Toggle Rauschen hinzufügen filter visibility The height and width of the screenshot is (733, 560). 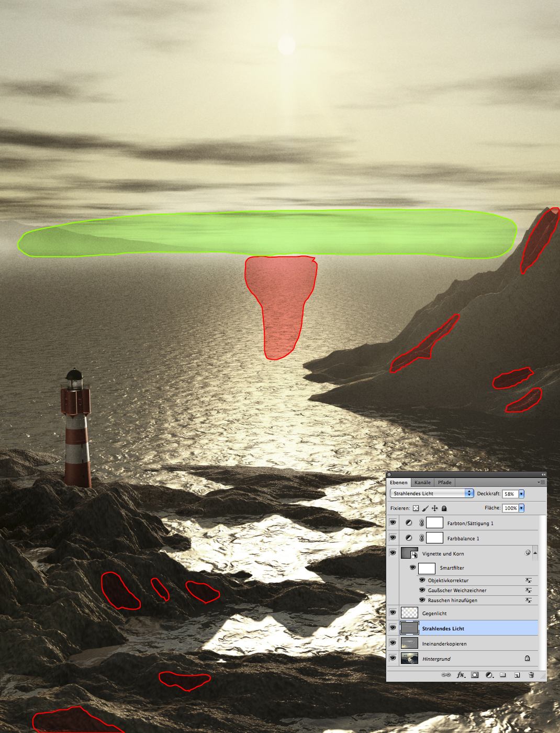(x=422, y=600)
